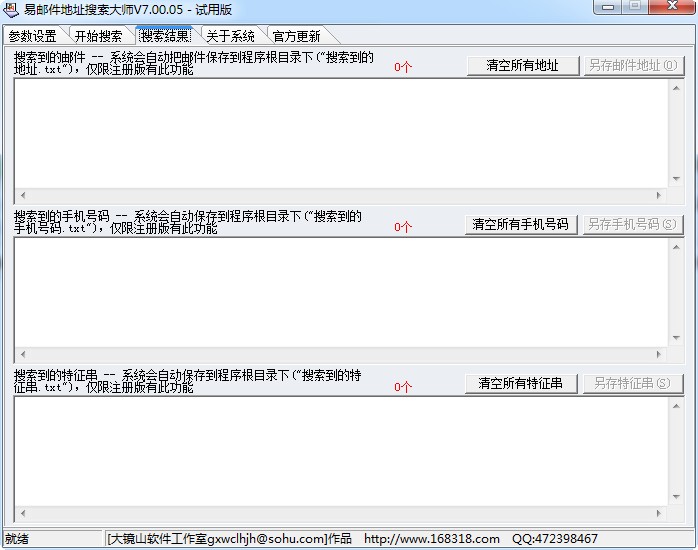Open the 关于系统 tab
This screenshot has height=550, width=698.
(231, 36)
